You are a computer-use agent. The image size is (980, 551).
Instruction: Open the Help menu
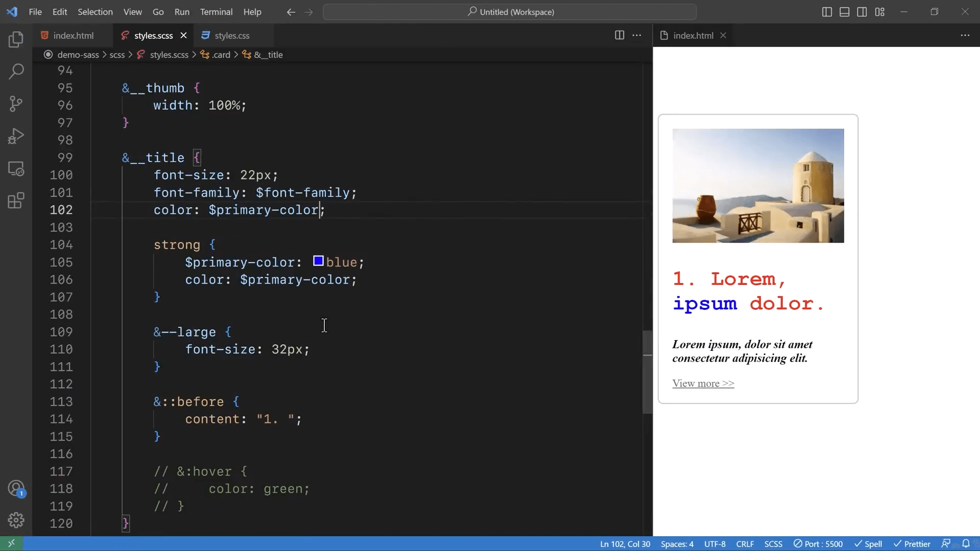point(252,12)
